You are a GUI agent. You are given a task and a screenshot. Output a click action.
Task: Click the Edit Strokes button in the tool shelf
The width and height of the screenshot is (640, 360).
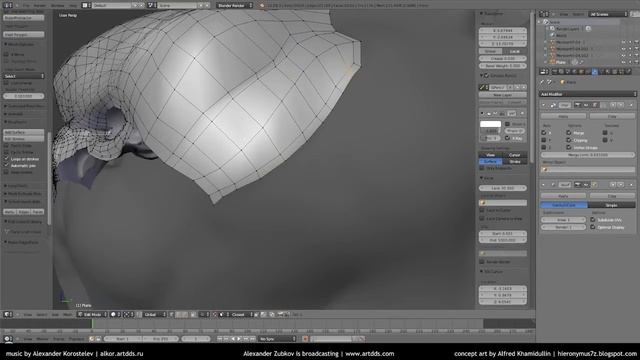click(24, 139)
